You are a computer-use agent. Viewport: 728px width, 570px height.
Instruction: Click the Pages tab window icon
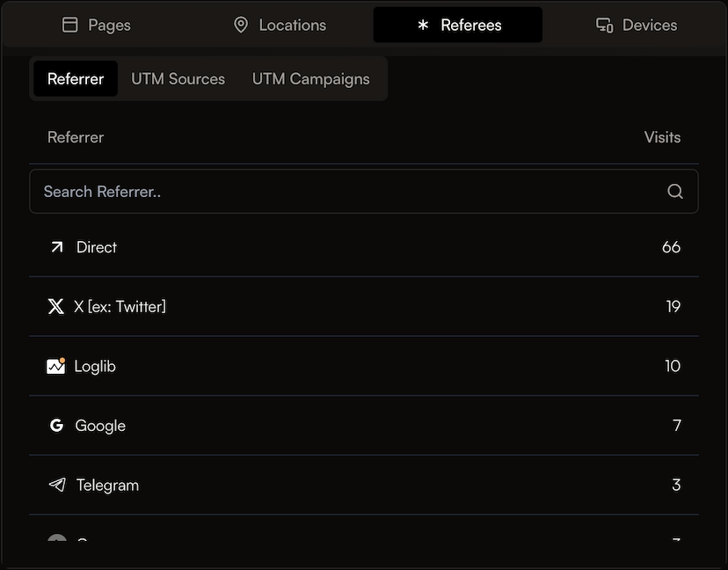coord(70,25)
